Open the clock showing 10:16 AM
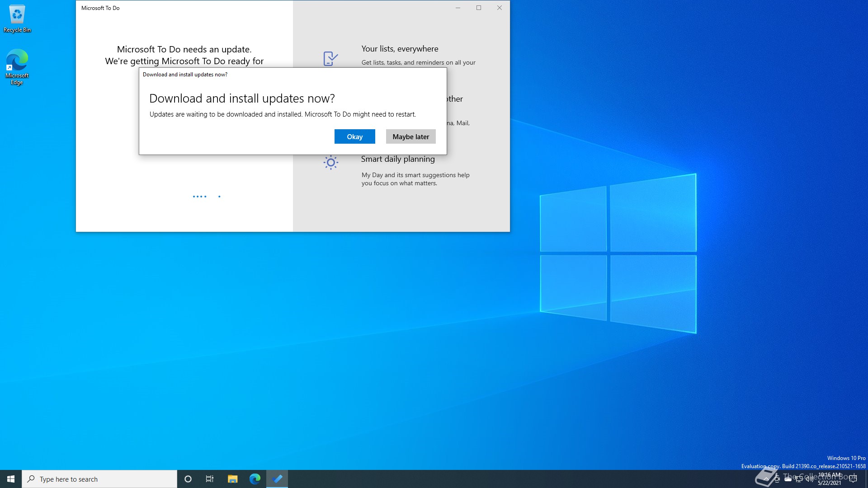The image size is (868, 488). click(830, 479)
